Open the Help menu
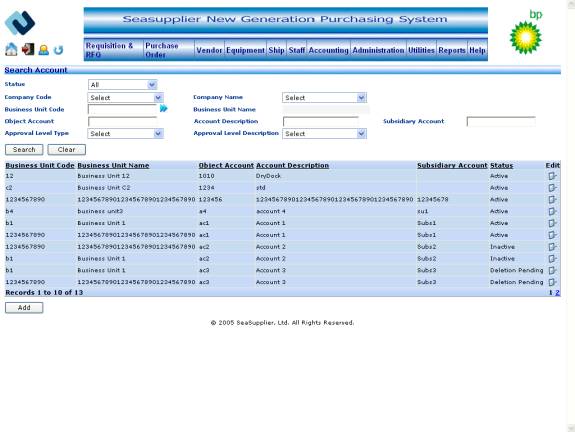The height and width of the screenshot is (432, 575). [477, 50]
